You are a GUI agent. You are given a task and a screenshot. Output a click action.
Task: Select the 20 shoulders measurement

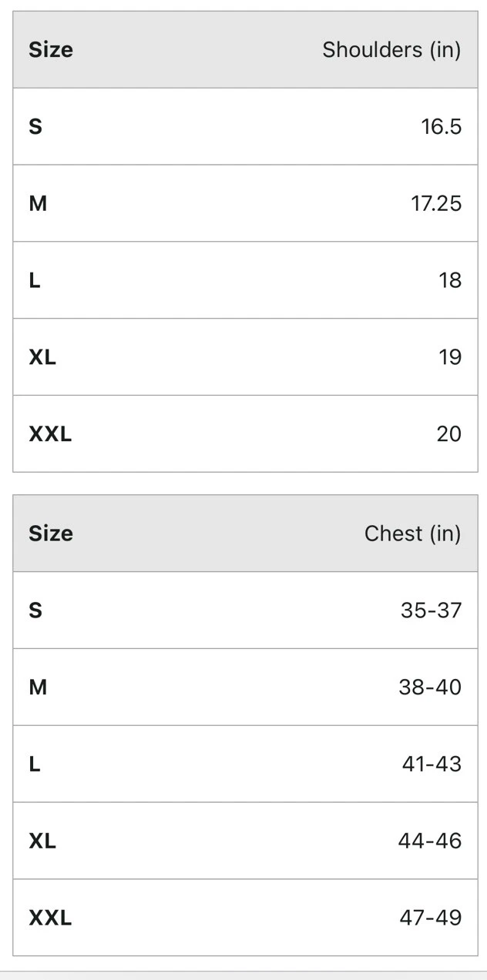(448, 434)
